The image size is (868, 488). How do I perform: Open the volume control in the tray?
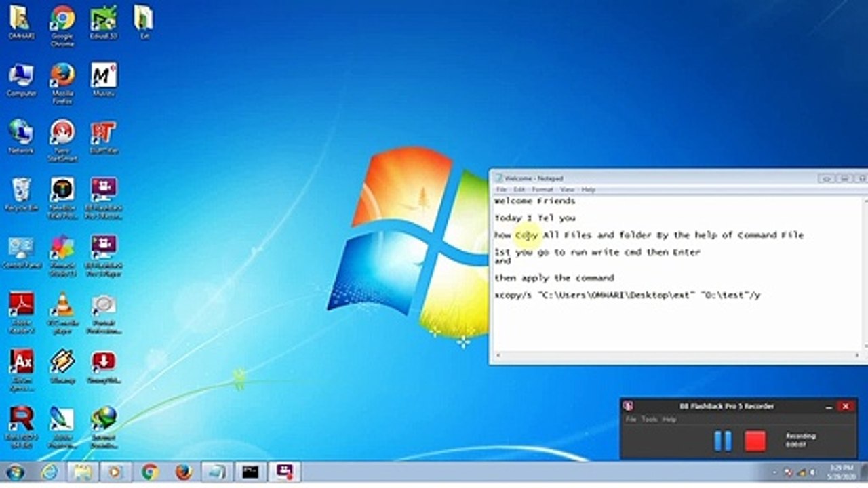click(814, 472)
